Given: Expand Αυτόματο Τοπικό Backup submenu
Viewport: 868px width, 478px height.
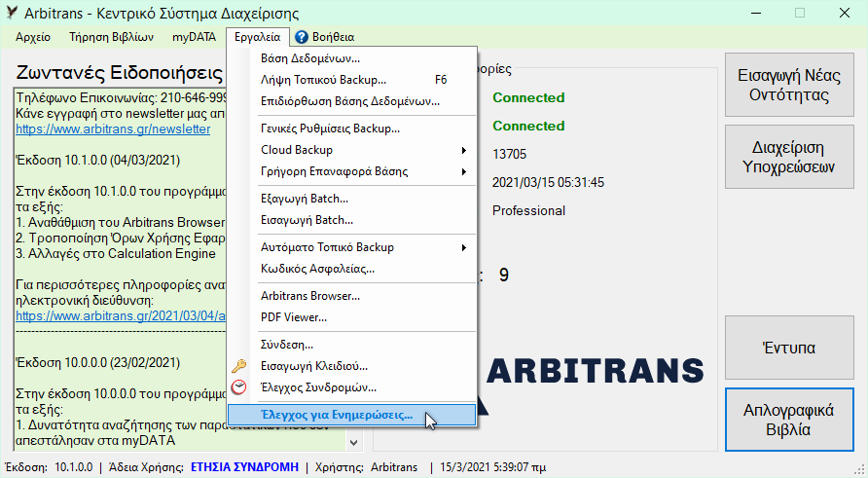Looking at the screenshot, I should [352, 247].
